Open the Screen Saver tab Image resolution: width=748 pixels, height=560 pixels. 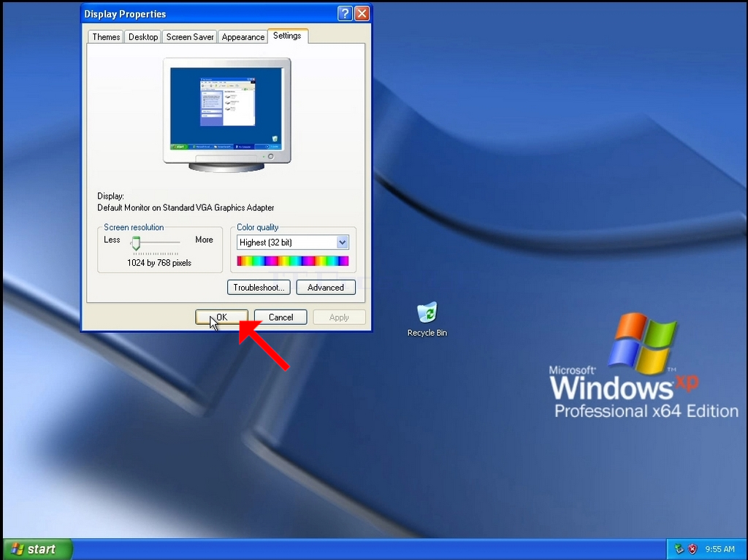190,37
